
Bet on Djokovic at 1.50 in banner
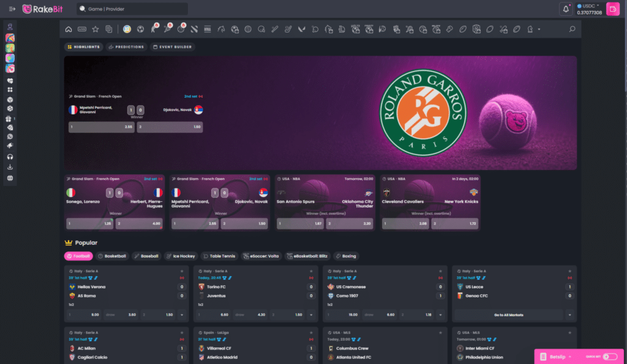point(170,127)
